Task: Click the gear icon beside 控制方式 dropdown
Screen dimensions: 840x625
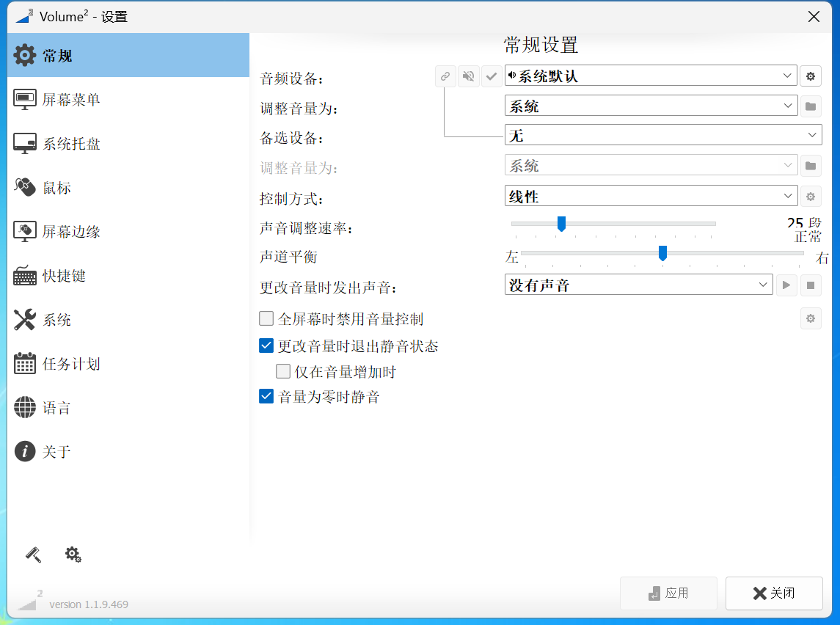Action: (x=810, y=197)
